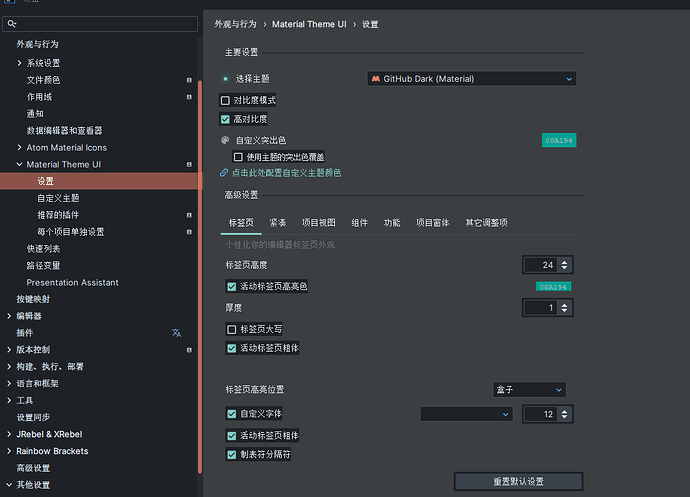Toggle 活动标签页高亮色 checkbox
The image size is (690, 497).
(231, 287)
